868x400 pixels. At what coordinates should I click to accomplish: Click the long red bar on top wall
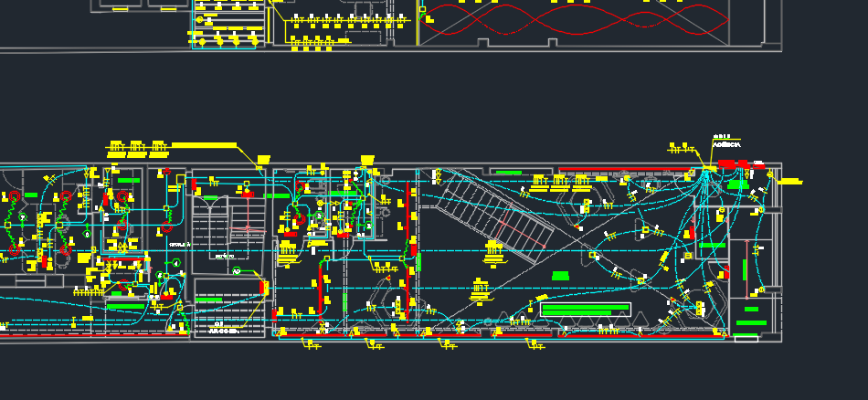tap(621, 170)
